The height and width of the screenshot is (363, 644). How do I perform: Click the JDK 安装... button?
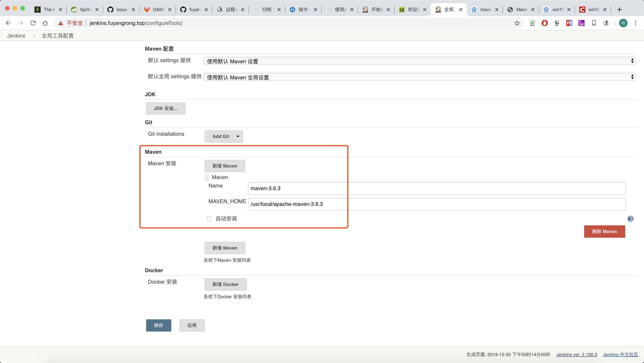tap(165, 108)
